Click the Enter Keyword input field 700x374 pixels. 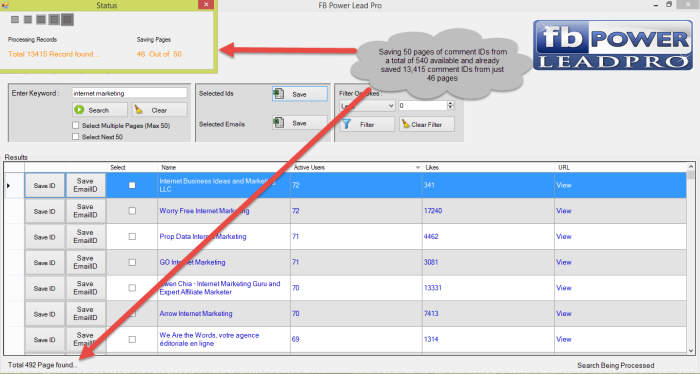coord(129,93)
